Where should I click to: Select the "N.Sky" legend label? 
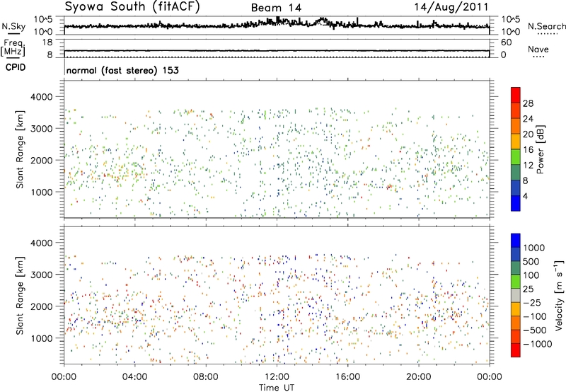(13, 26)
